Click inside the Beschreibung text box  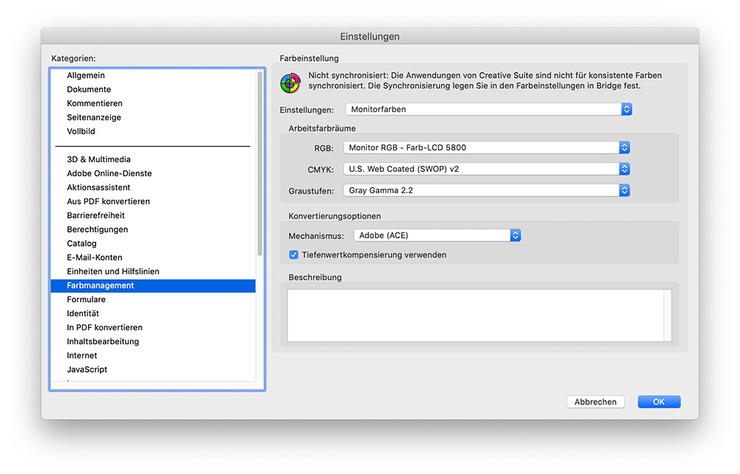point(475,315)
